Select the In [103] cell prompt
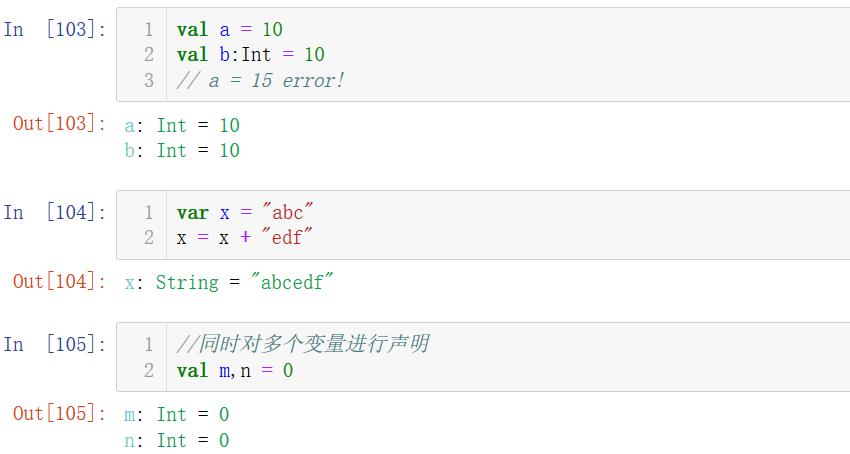This screenshot has height=454, width=850. 54,30
